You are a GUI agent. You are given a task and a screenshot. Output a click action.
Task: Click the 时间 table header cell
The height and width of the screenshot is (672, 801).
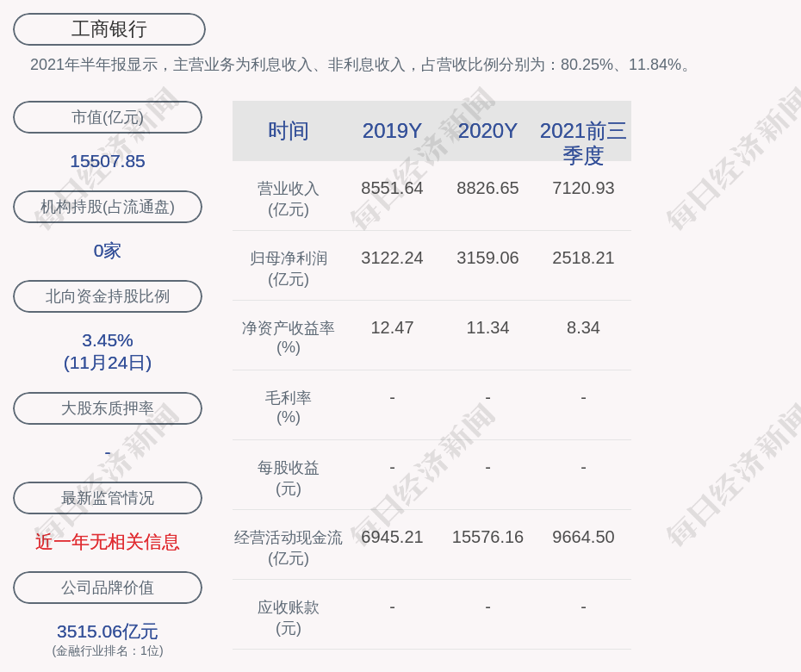pos(289,131)
